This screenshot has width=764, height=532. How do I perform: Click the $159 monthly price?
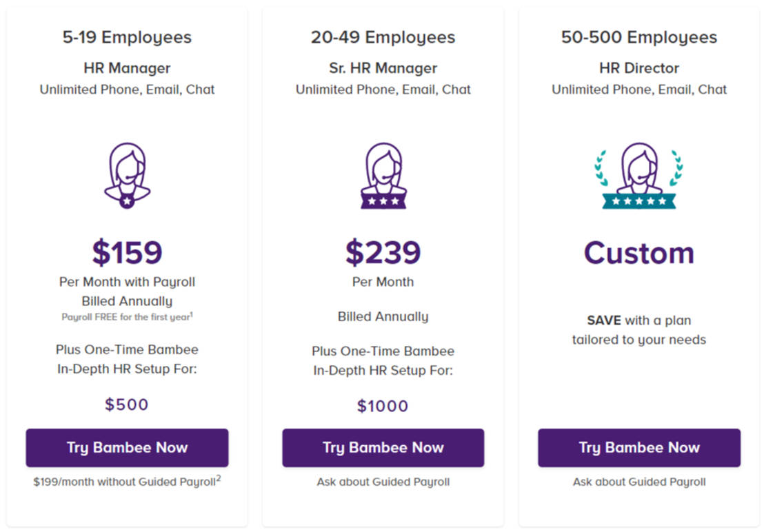pyautogui.click(x=127, y=253)
